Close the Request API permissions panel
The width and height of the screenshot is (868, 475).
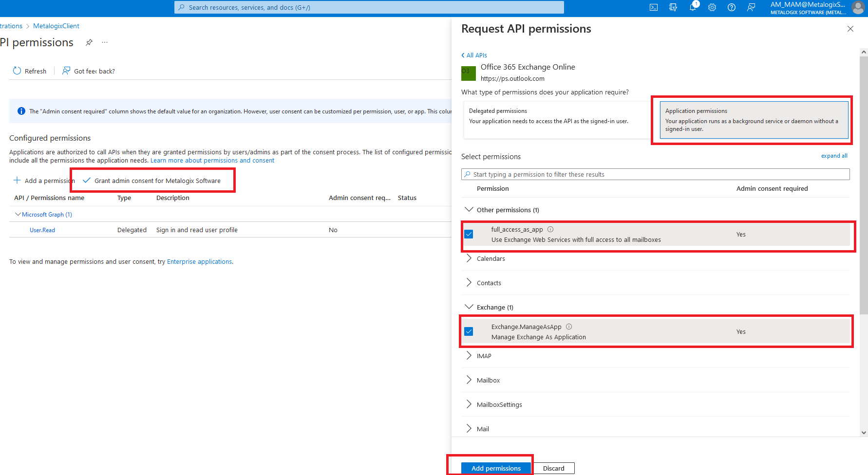[x=850, y=29]
